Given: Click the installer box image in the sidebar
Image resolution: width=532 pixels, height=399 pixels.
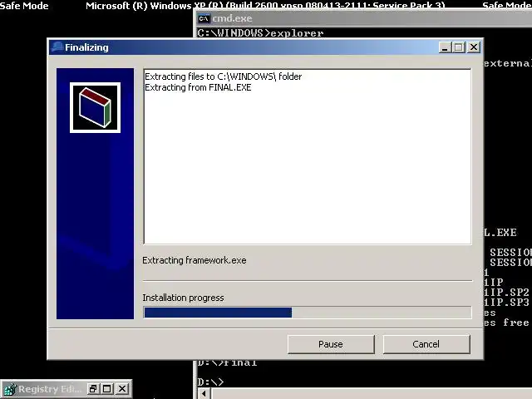Looking at the screenshot, I should tap(95, 107).
